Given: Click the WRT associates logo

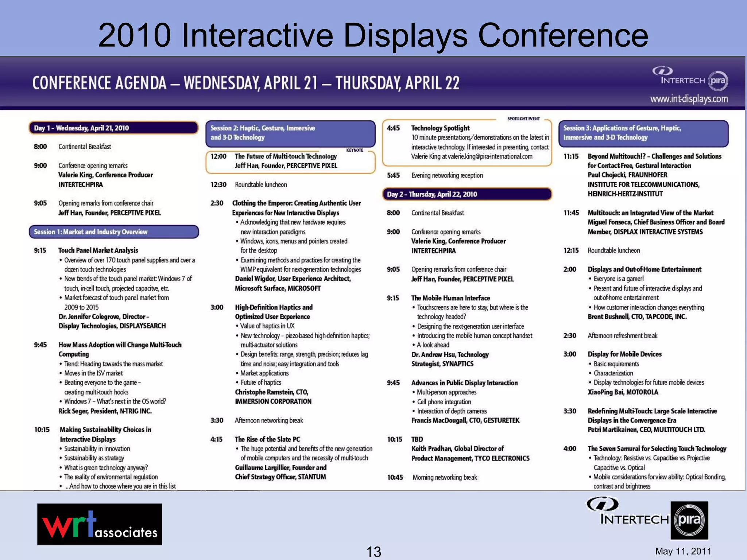Looking at the screenshot, I should (x=100, y=524).
